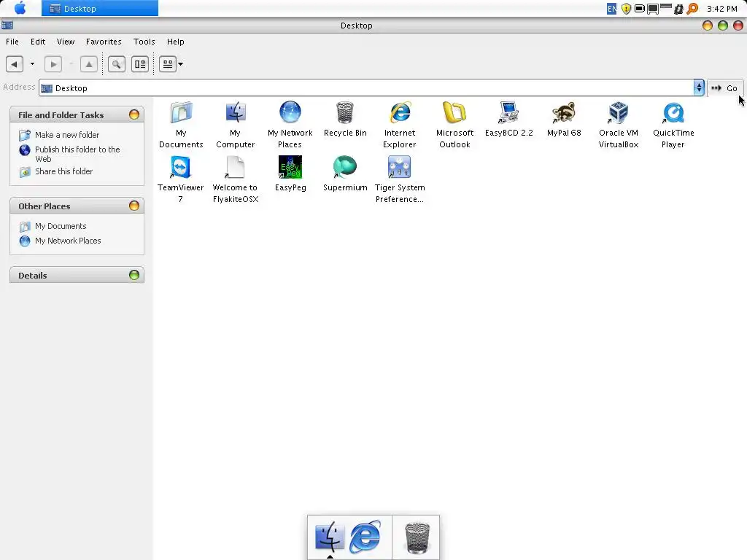Click the EN language indicator in tray
This screenshot has height=560, width=747.
(611, 9)
